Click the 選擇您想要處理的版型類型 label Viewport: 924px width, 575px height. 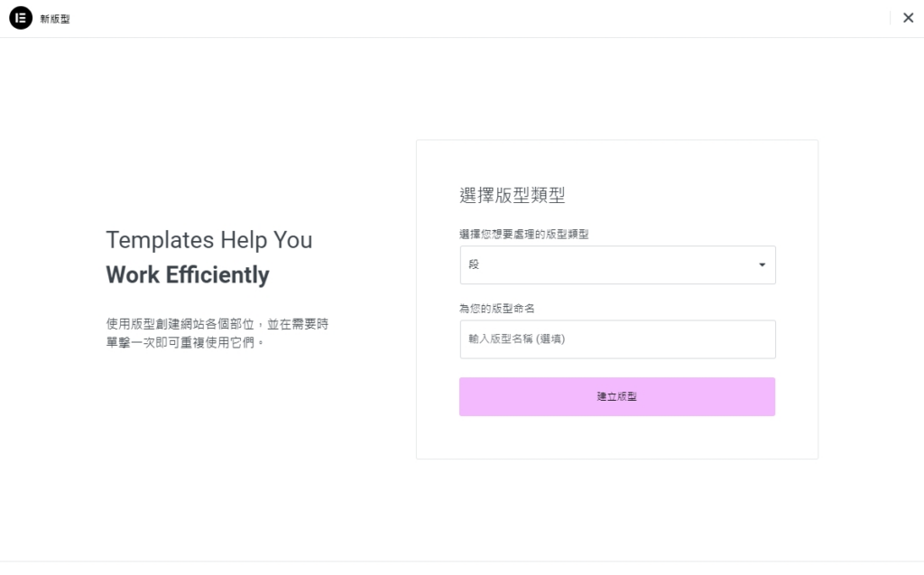(x=524, y=234)
